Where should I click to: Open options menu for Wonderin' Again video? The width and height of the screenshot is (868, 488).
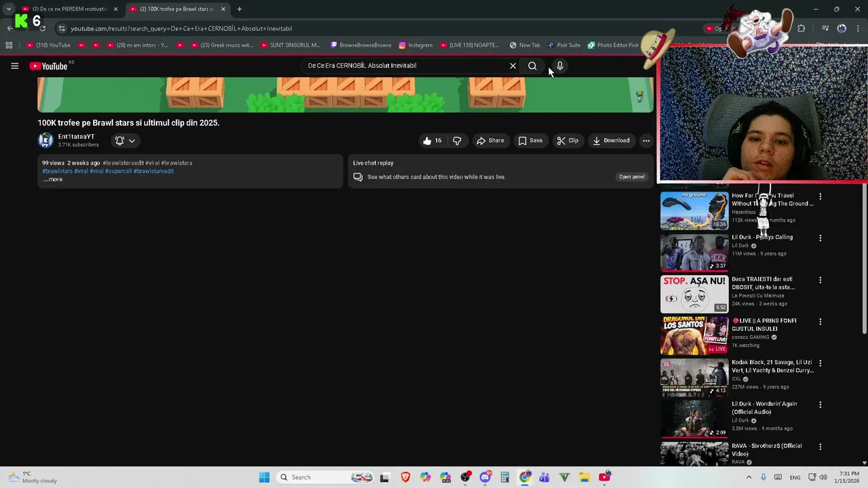[820, 405]
